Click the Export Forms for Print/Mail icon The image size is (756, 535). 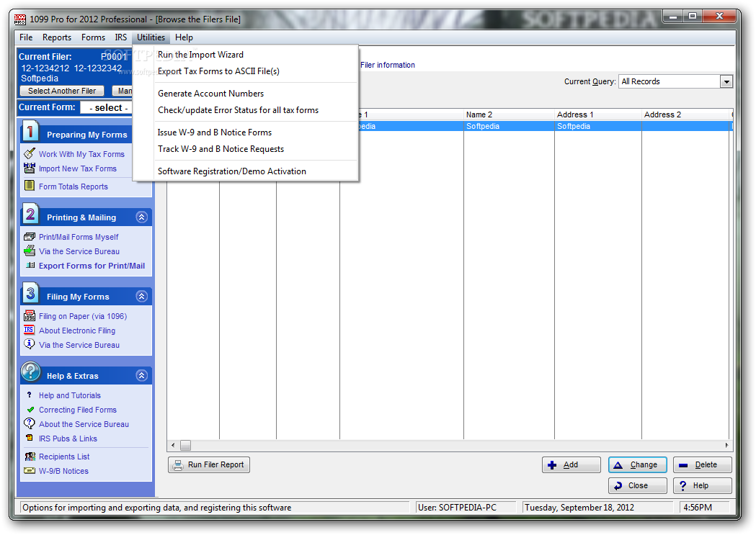click(x=30, y=265)
